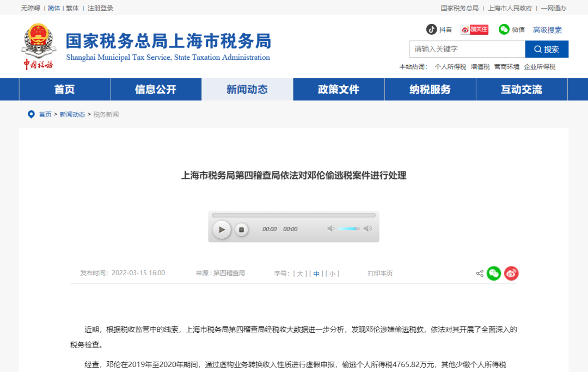The height and width of the screenshot is (372, 588).
Task: Click hot word 营商环境
Action: [507, 67]
